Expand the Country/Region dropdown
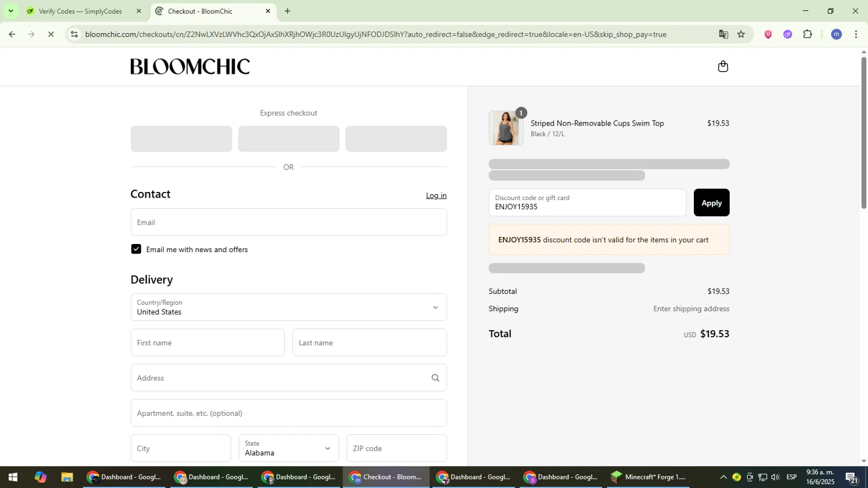Viewport: 868px width, 488px height. 288,307
